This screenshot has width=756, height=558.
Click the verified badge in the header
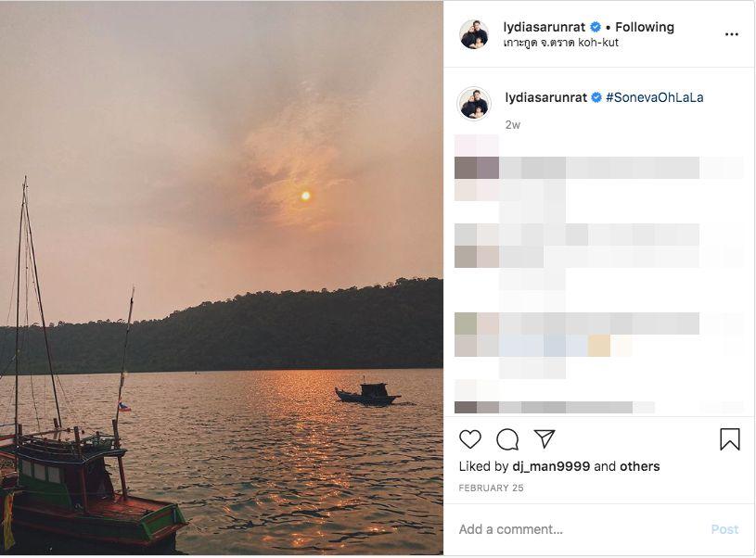[596, 28]
